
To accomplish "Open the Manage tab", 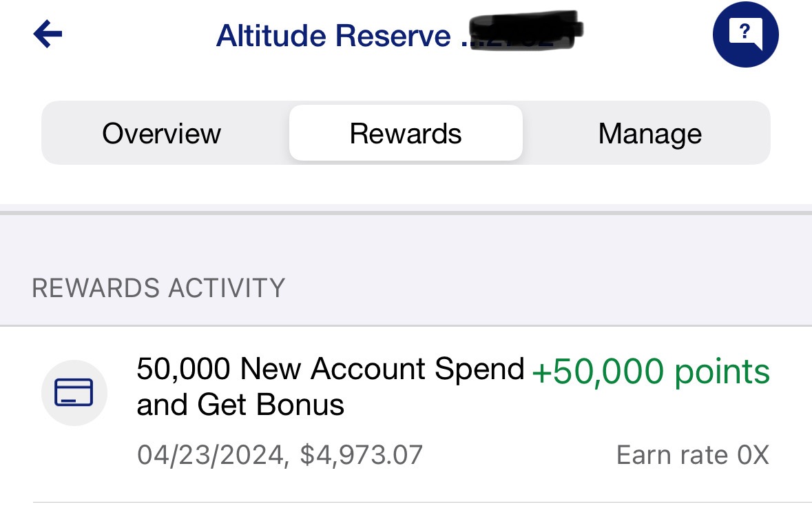I will point(650,133).
